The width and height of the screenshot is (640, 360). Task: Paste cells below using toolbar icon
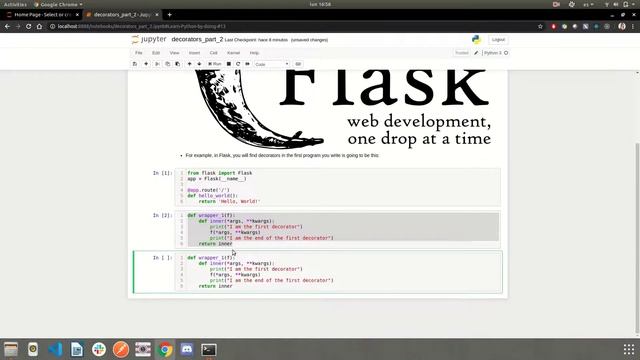178,64
